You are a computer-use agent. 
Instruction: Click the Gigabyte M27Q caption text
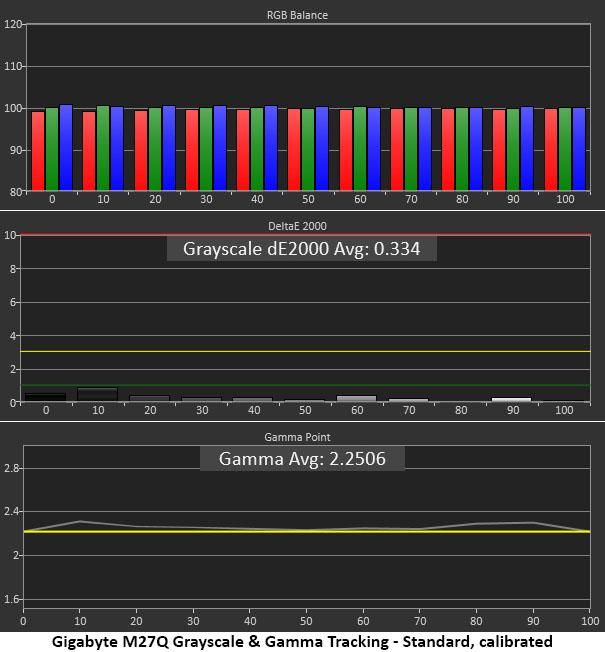[x=302, y=642]
